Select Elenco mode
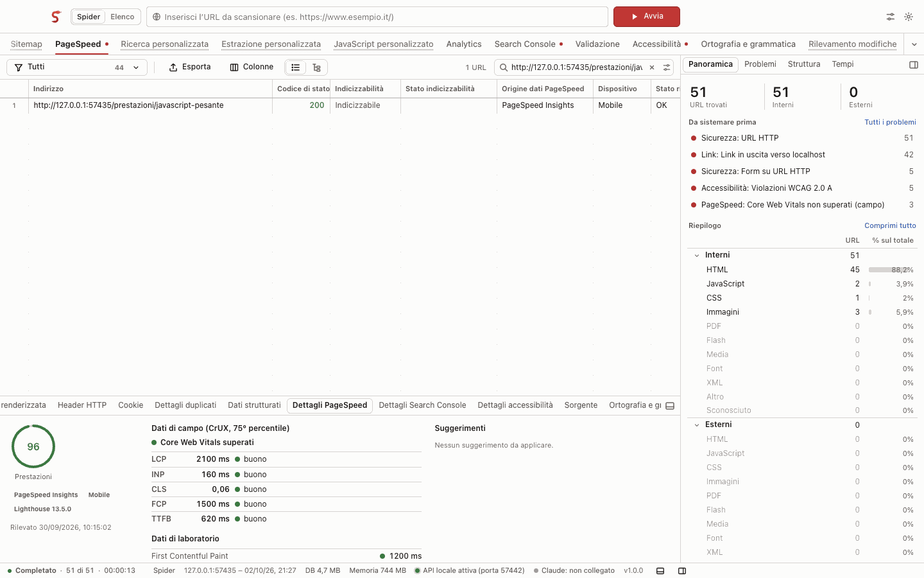Viewport: 924px width, 578px height. point(122,17)
